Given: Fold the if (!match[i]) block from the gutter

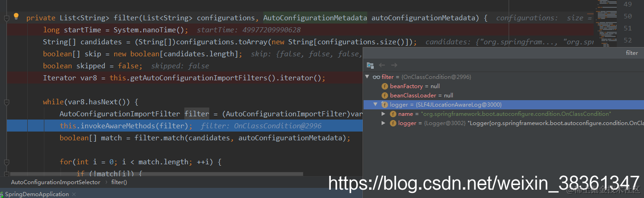Looking at the screenshot, I should pos(6,174).
